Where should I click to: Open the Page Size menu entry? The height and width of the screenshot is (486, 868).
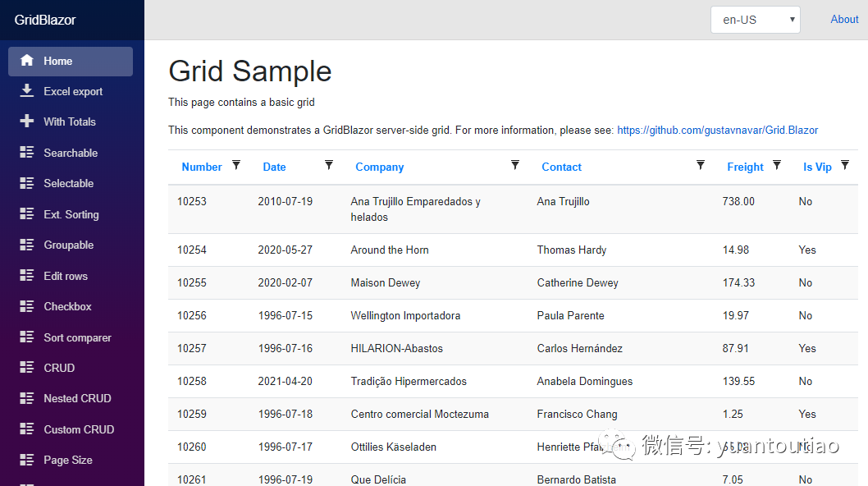[71, 460]
